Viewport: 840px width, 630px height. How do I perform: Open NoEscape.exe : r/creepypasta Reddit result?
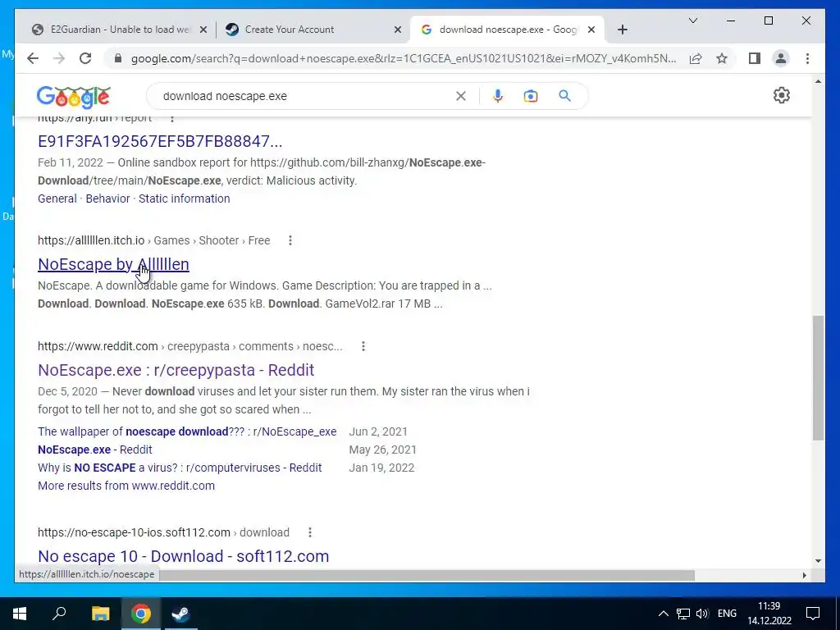[x=176, y=370]
